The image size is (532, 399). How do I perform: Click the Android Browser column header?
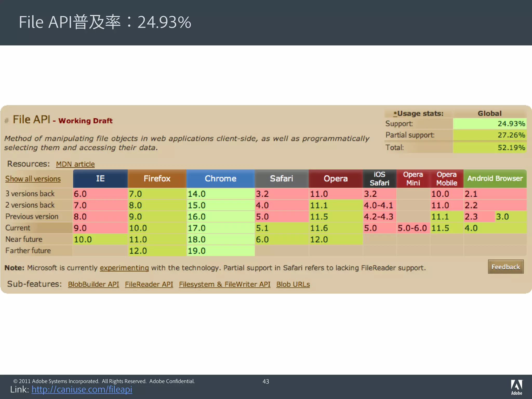[495, 179]
